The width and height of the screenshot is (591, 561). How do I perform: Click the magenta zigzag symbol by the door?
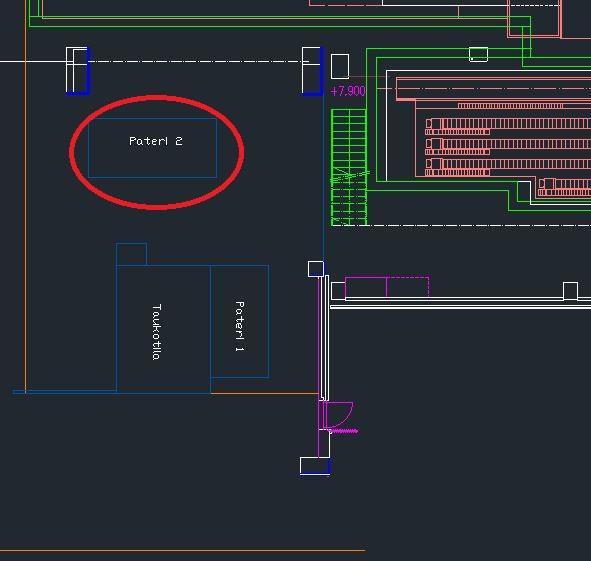tap(345, 431)
